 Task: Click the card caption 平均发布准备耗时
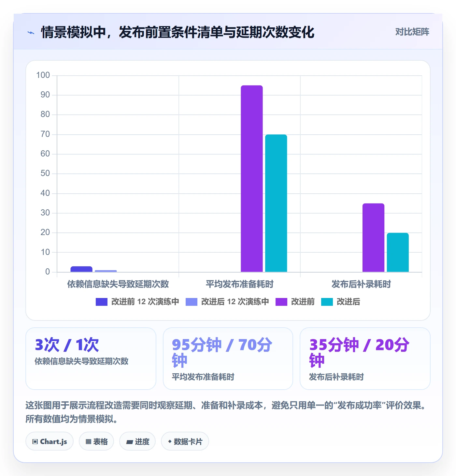click(203, 377)
